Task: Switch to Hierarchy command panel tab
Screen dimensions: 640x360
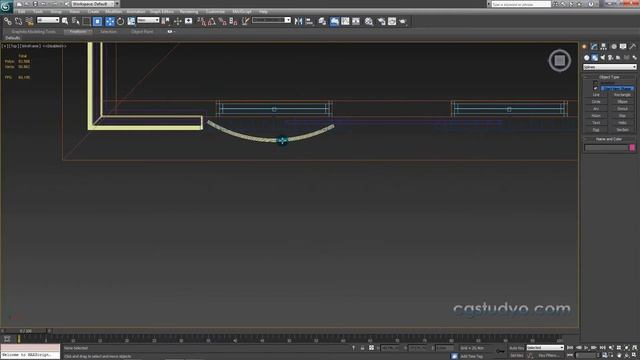Action: 603,47
